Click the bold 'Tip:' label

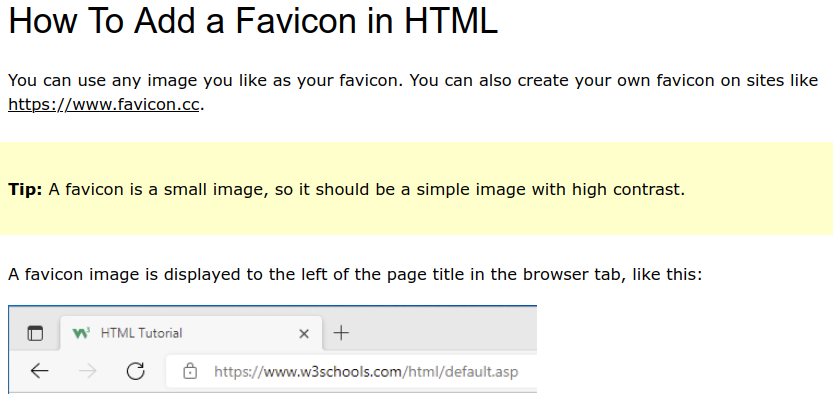[25, 189]
